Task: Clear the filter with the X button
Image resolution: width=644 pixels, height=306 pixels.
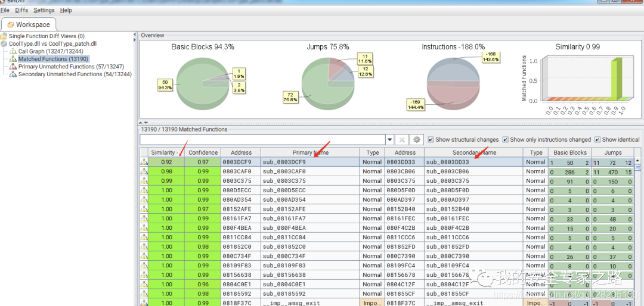Action: [402, 140]
